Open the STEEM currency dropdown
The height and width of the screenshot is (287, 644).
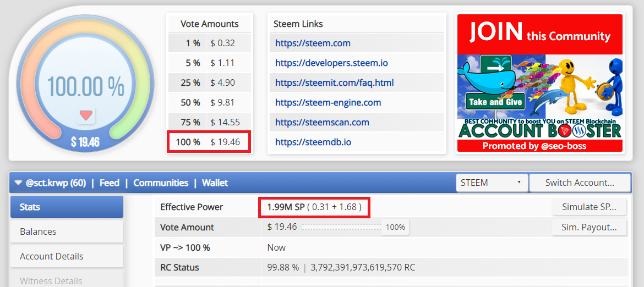(x=491, y=183)
